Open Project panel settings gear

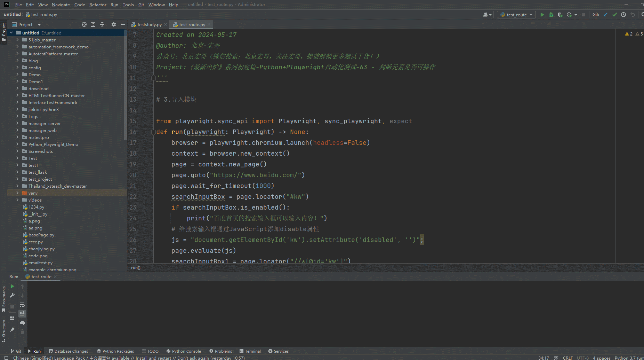click(x=114, y=24)
